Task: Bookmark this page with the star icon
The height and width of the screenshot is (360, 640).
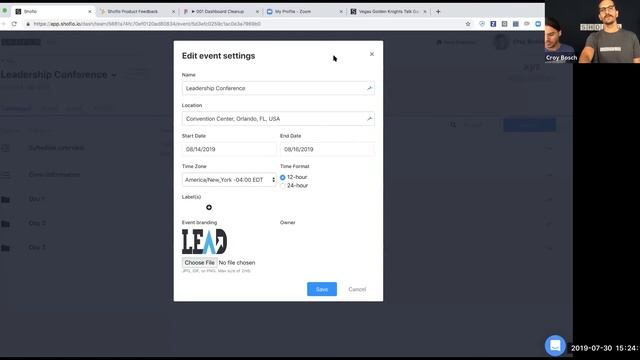Action: point(468,24)
